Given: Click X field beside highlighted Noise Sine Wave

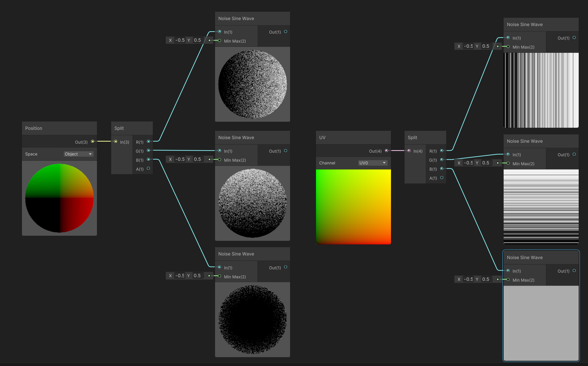Looking at the screenshot, I should click(x=468, y=279).
